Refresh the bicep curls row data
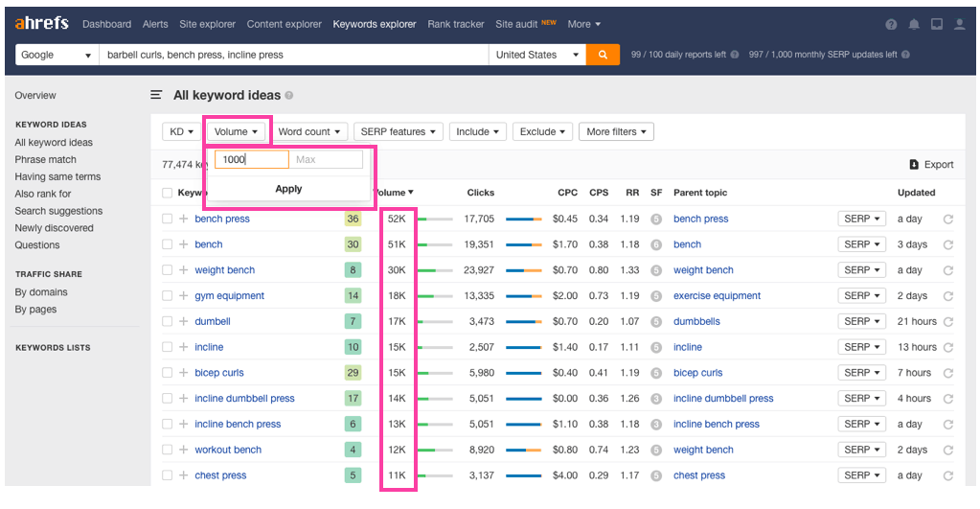 coord(948,373)
